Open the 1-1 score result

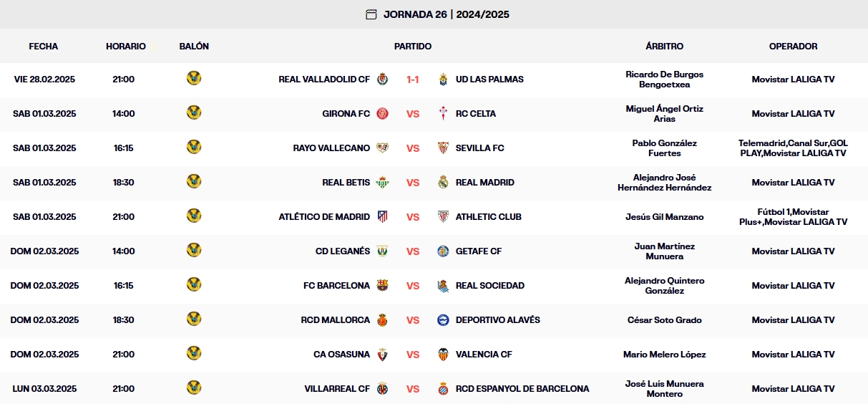[x=413, y=80]
